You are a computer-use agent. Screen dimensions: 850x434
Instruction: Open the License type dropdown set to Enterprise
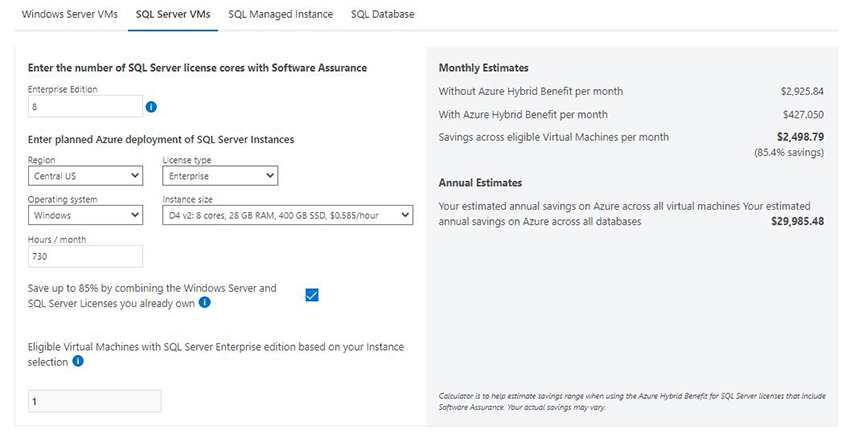point(220,176)
